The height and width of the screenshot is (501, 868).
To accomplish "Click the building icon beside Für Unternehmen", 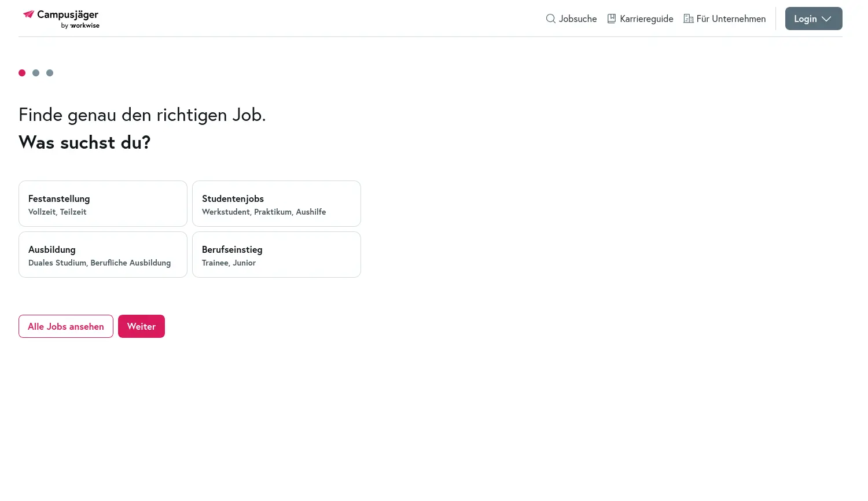I will (689, 19).
